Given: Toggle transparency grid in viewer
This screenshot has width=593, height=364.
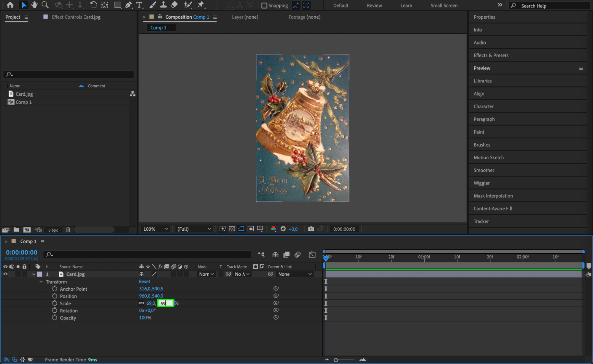Looking at the screenshot, I should (232, 229).
